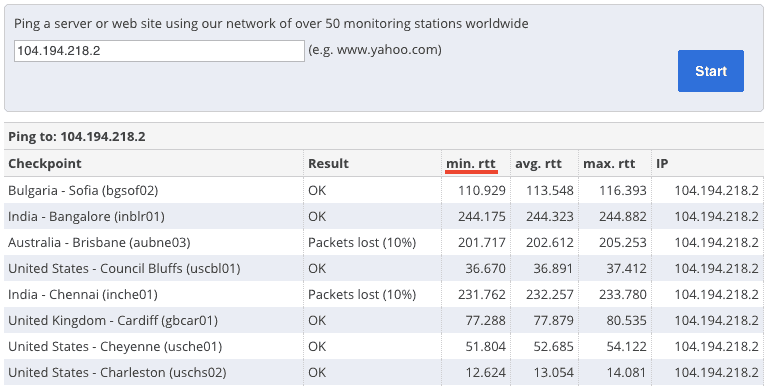Viewport: 768px width, 386px height.
Task: Click the OK result for Cardiff
Action: tap(317, 320)
